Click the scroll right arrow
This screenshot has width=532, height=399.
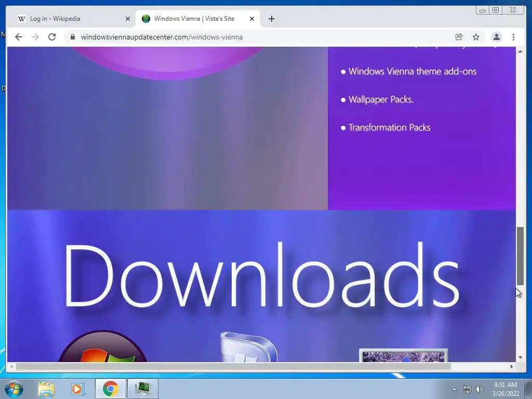click(x=512, y=366)
